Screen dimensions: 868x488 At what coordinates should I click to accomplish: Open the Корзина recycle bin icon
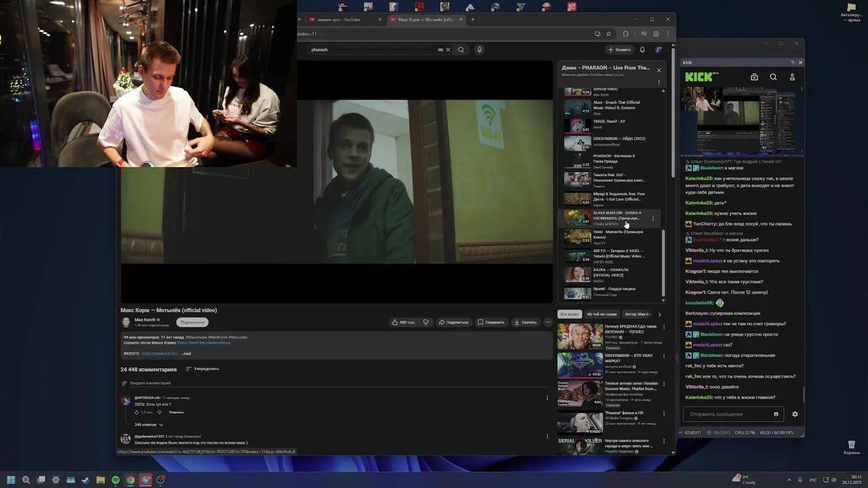pos(851,447)
